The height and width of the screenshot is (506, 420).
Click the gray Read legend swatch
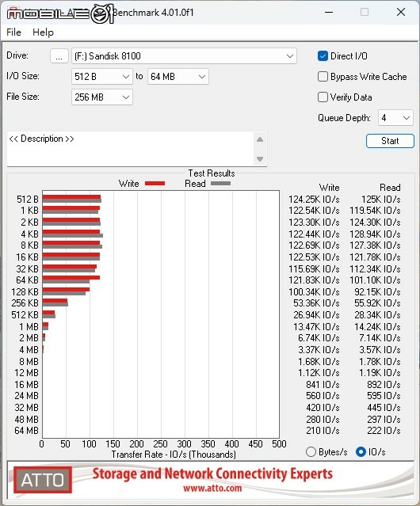[220, 183]
